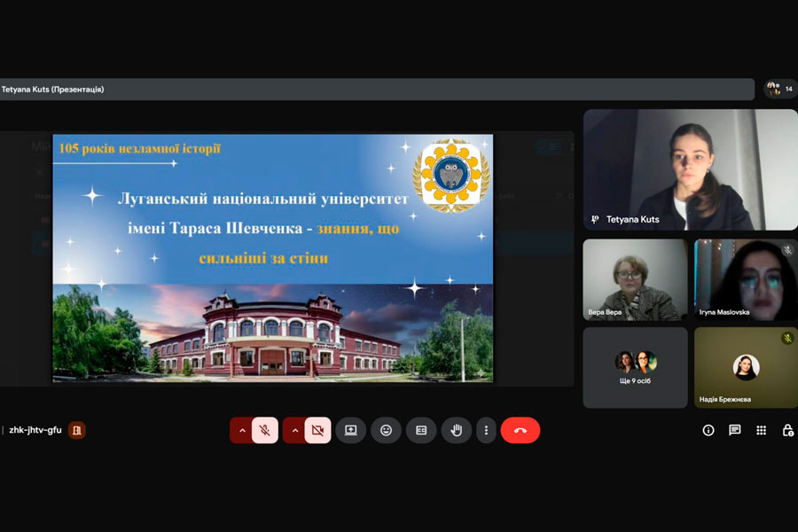Select Tetyana Kuts video tile
This screenshot has width=798, height=532.
tap(691, 169)
